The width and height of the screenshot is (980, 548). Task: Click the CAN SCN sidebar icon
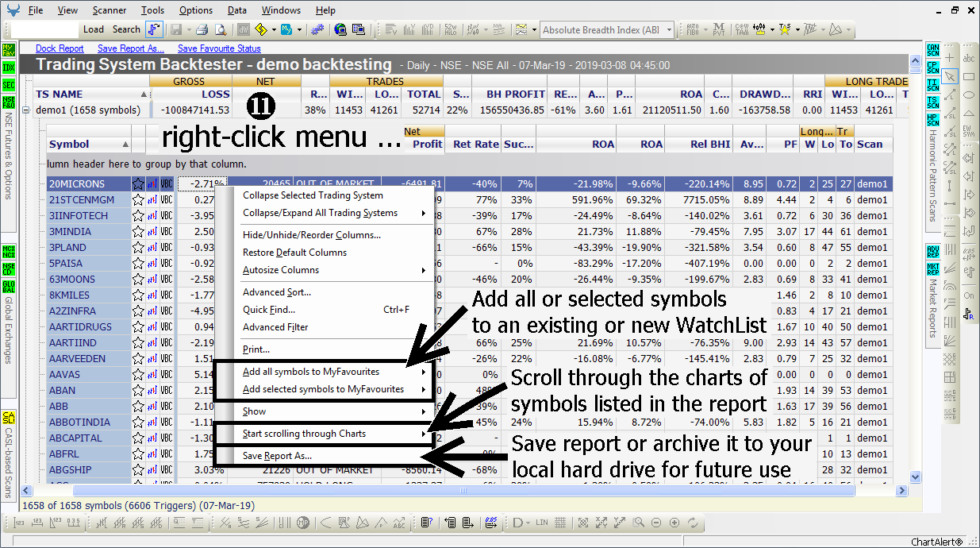point(933,51)
